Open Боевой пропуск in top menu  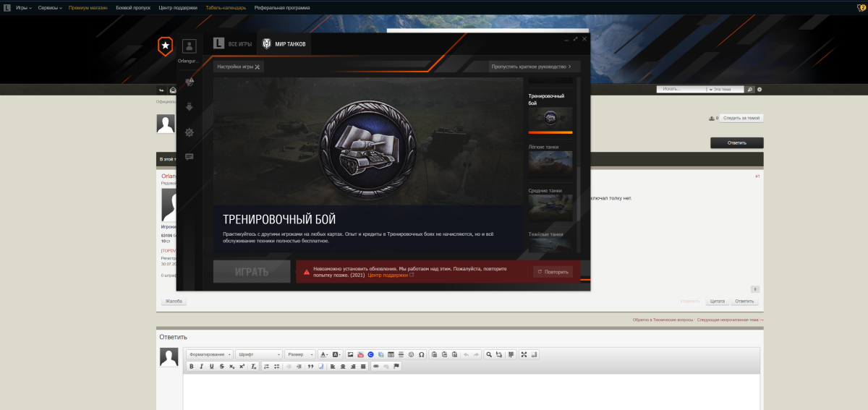tap(132, 8)
